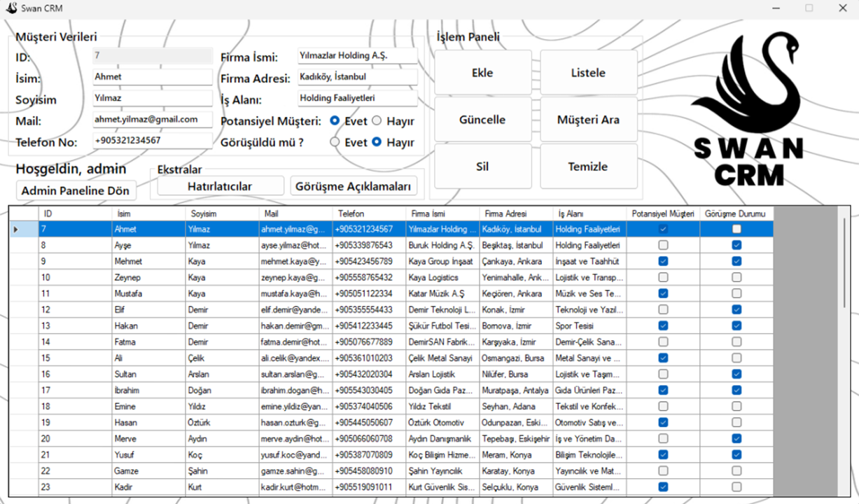
Task: Open Görüşme Açıklamaları
Action: click(354, 186)
